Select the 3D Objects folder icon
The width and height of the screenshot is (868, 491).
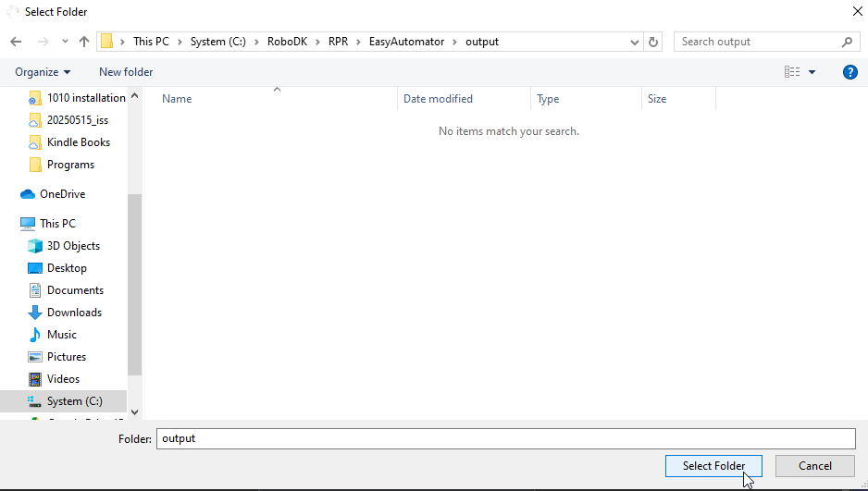35,246
